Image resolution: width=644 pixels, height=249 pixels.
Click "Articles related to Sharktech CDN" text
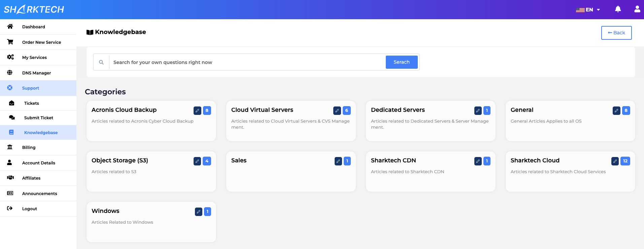(x=407, y=172)
